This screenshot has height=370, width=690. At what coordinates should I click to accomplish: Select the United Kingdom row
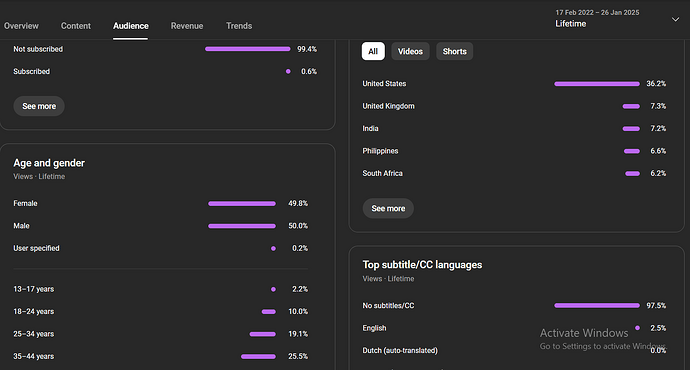pos(514,106)
